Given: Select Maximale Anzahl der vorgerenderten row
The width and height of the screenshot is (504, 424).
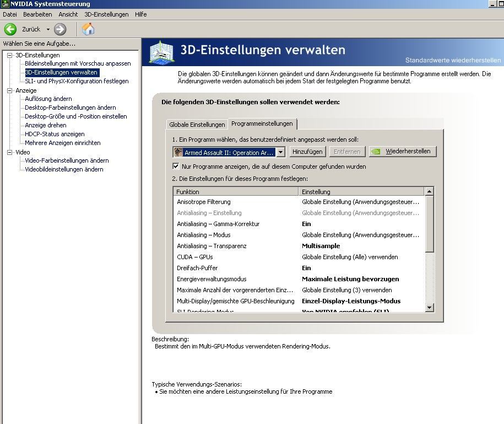Looking at the screenshot, I should click(x=299, y=290).
